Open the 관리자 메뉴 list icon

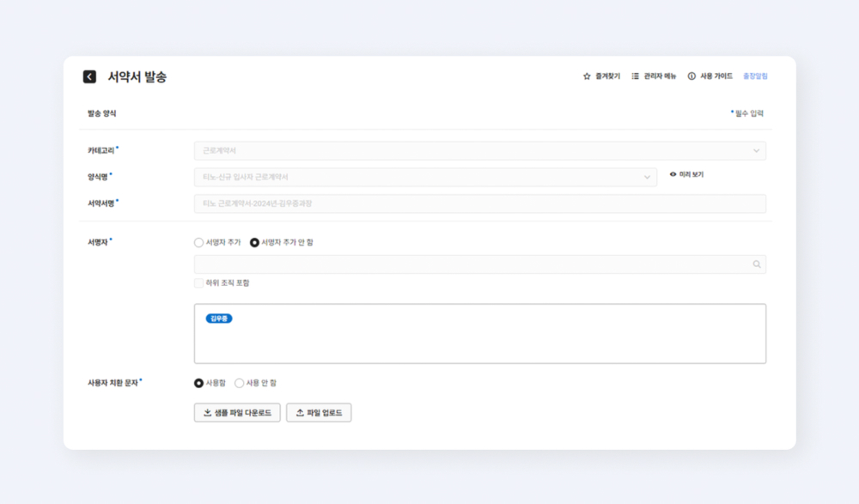coord(635,76)
